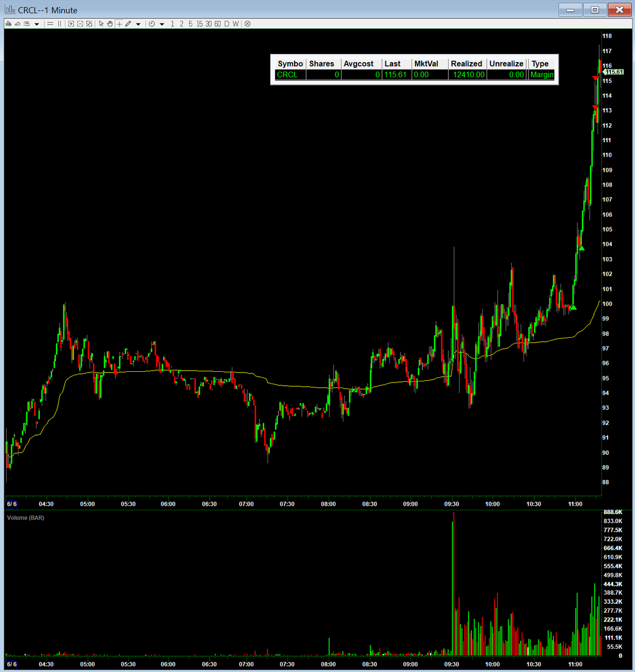Viewport: 635px width, 672px height.
Task: Click the 888.6K volume axis label
Action: 613,512
